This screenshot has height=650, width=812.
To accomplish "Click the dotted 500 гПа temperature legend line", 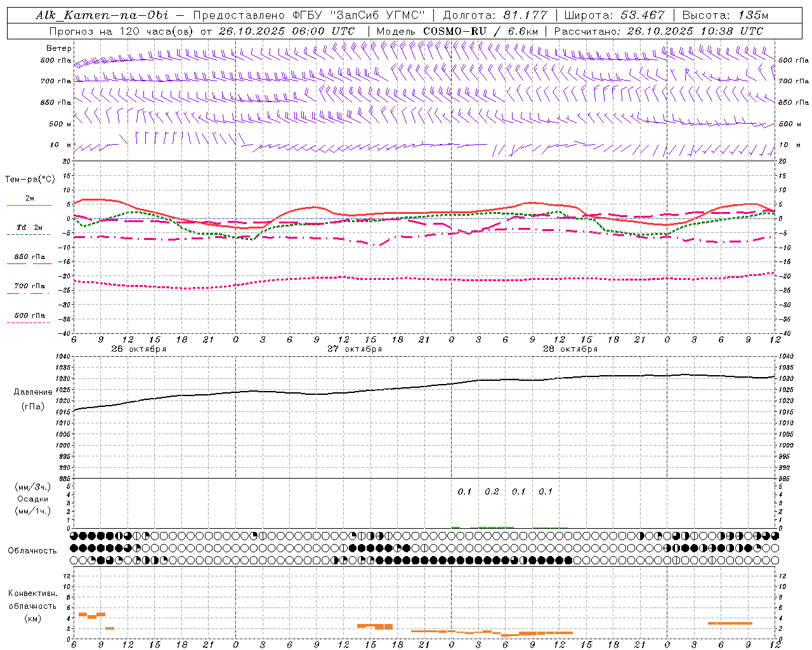I will pyautogui.click(x=28, y=322).
